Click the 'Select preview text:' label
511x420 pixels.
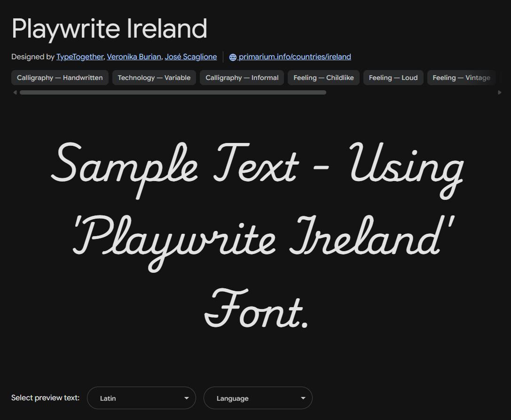click(45, 398)
